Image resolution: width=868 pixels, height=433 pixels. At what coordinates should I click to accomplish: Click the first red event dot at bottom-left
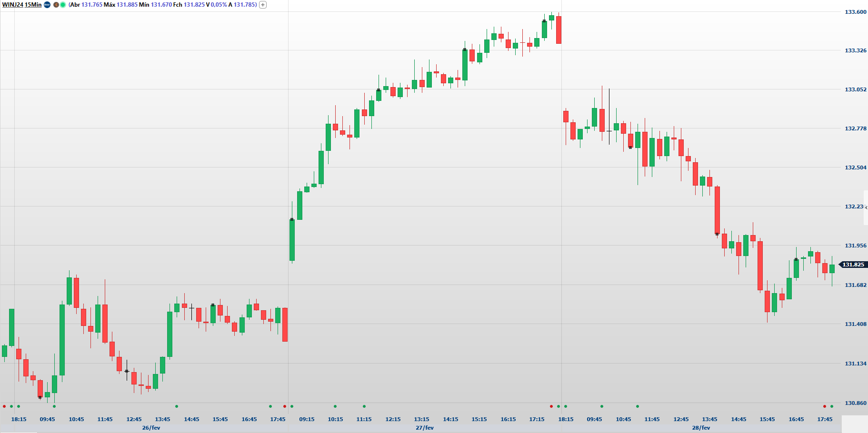(x=4, y=406)
